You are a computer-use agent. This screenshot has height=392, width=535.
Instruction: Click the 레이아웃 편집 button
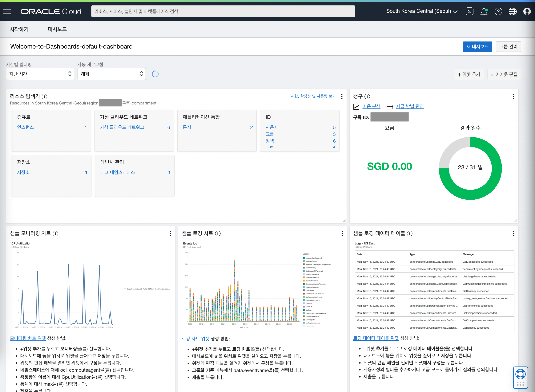504,74
